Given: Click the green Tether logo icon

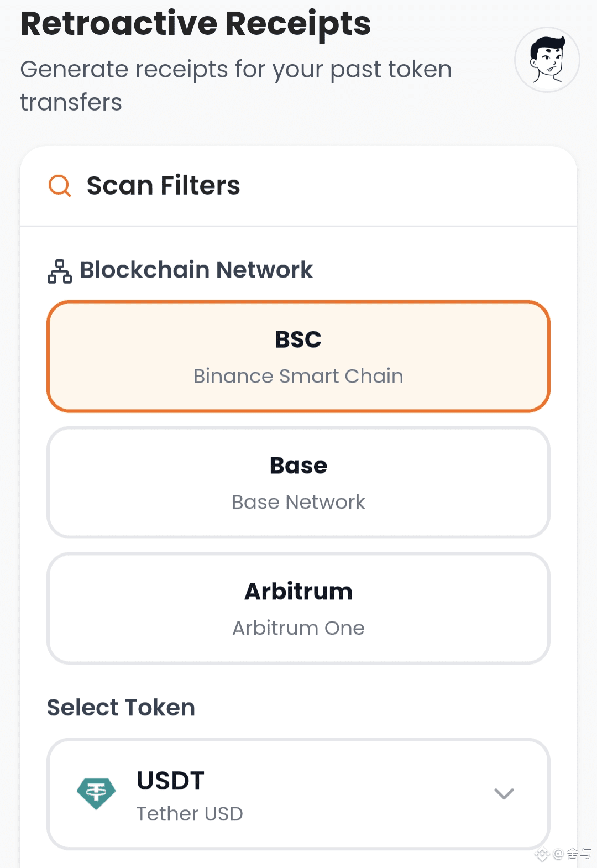Looking at the screenshot, I should coord(96,793).
